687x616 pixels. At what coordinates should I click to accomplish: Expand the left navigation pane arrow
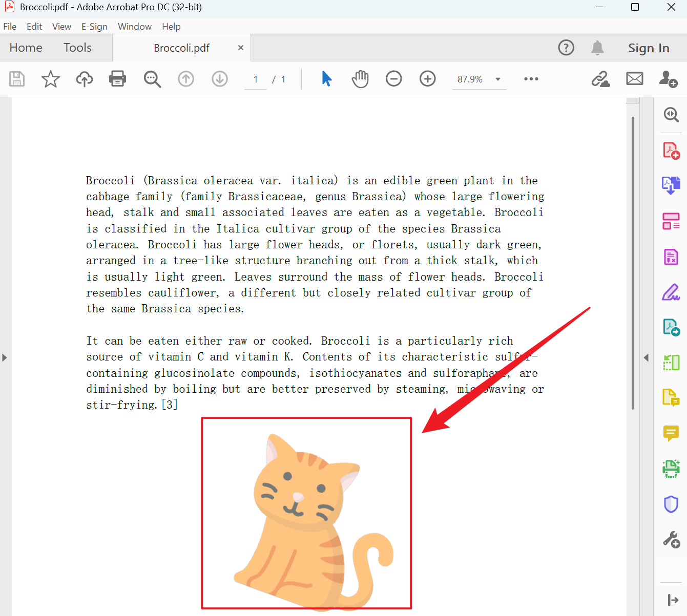[x=5, y=357]
